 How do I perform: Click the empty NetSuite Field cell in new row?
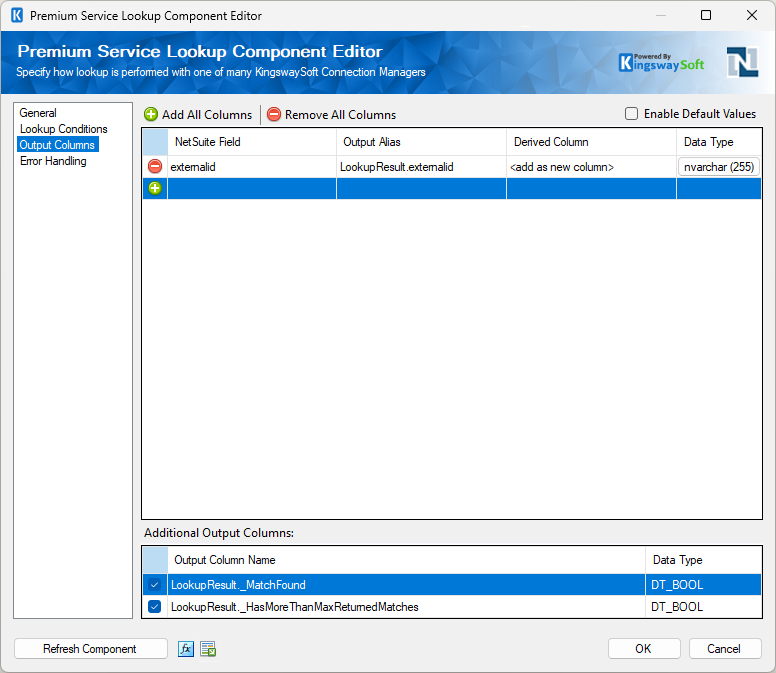pyautogui.click(x=252, y=189)
